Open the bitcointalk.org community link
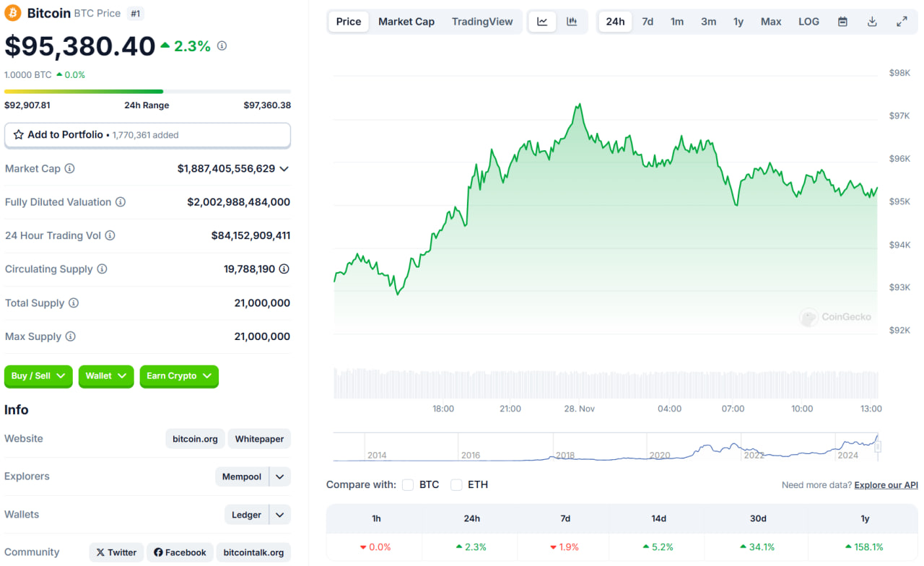This screenshot has height=566, width=924. tap(253, 552)
